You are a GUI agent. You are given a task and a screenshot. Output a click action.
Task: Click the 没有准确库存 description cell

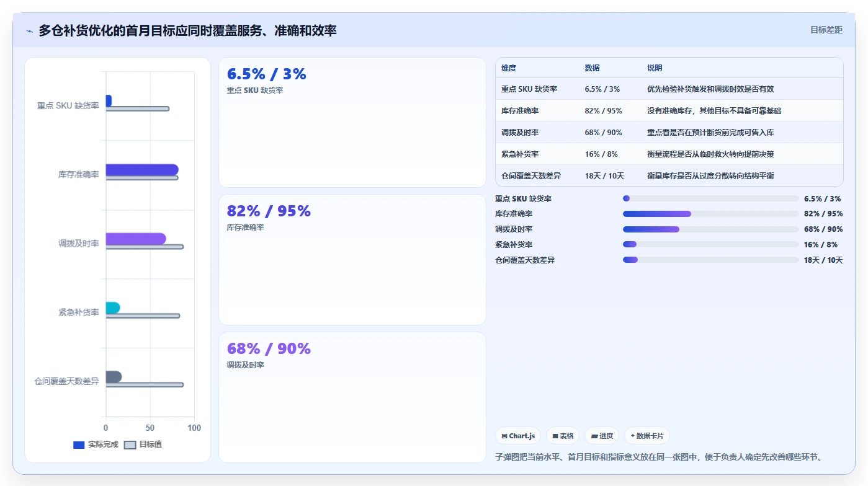coord(714,111)
